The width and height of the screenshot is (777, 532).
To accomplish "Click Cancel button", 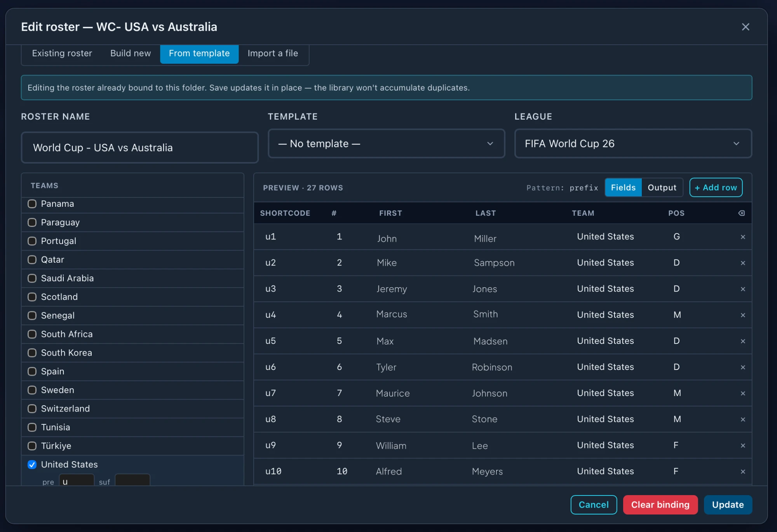I will [x=594, y=504].
